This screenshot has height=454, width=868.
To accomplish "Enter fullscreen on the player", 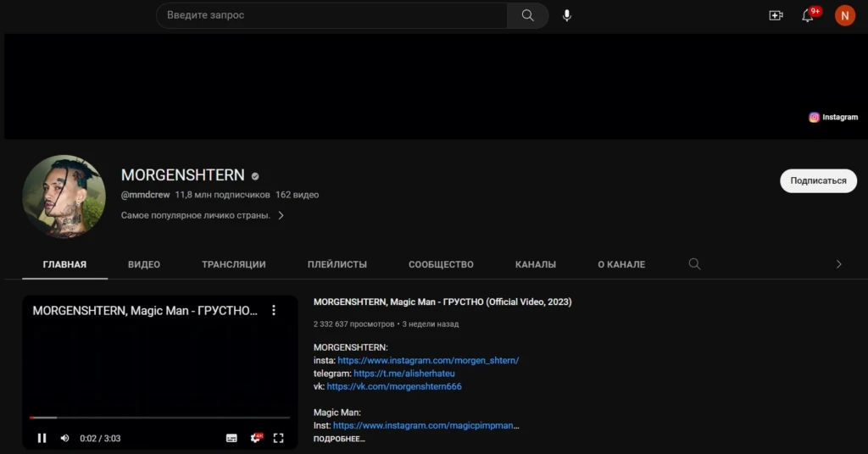I will [x=278, y=438].
